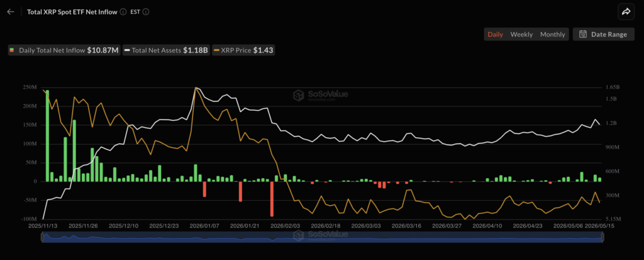Toggle Total Net Assets legend series
The image size is (644, 260).
(166, 50)
